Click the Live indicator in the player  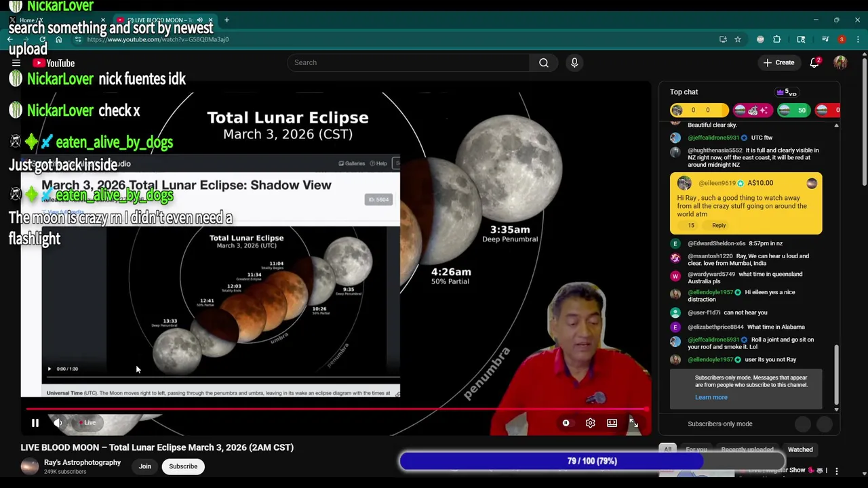pyautogui.click(x=88, y=423)
